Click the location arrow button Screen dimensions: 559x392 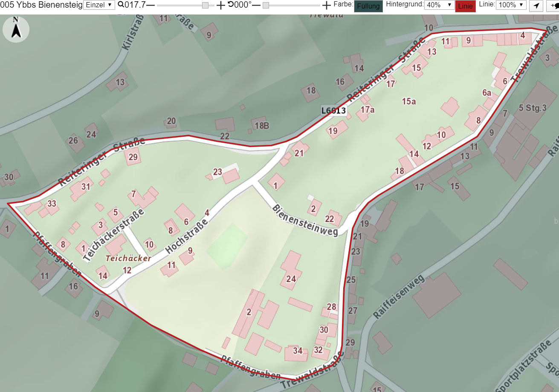coord(536,6)
